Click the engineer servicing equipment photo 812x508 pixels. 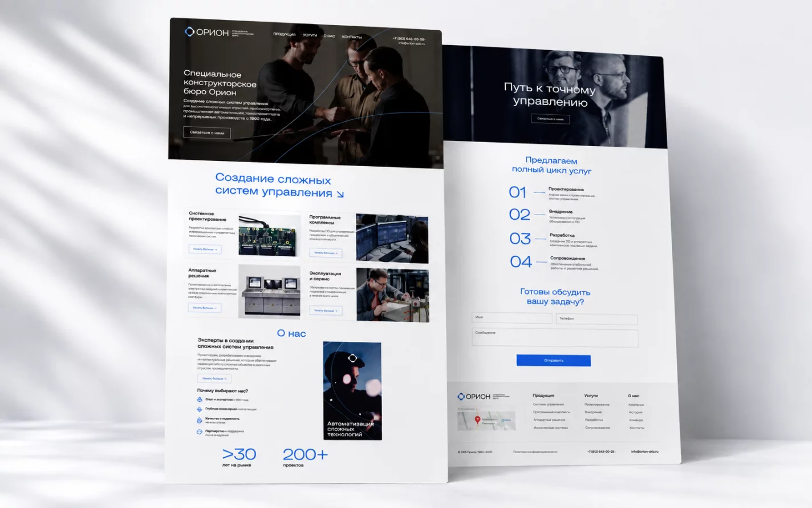click(393, 295)
